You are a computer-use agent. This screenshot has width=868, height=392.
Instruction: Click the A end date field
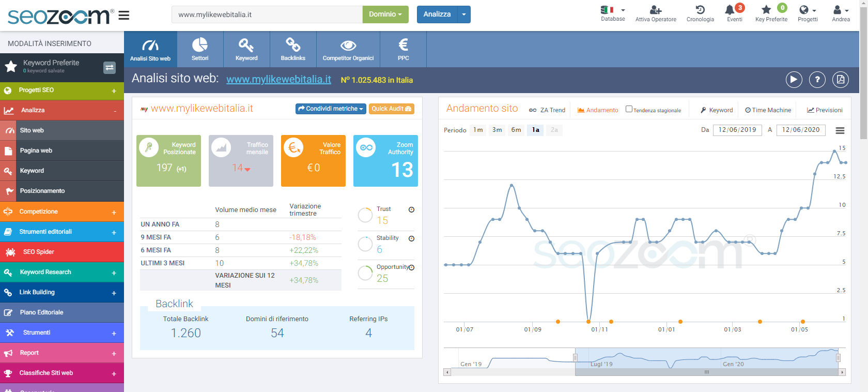(801, 130)
